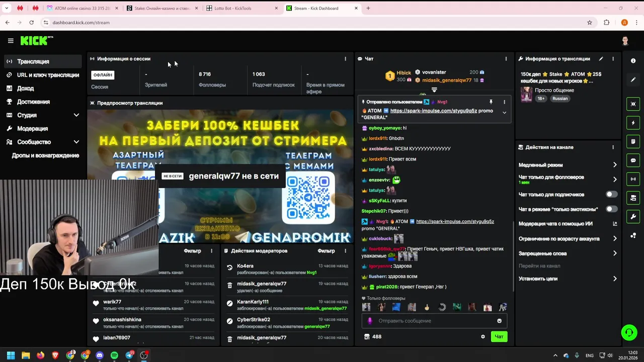
Task: Reload the dashboard page
Action: click(31, 23)
